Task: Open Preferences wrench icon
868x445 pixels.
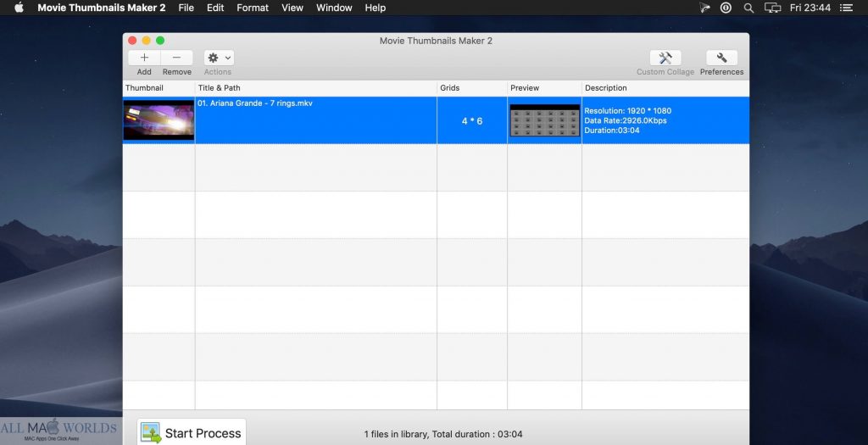Action: pyautogui.click(x=722, y=58)
